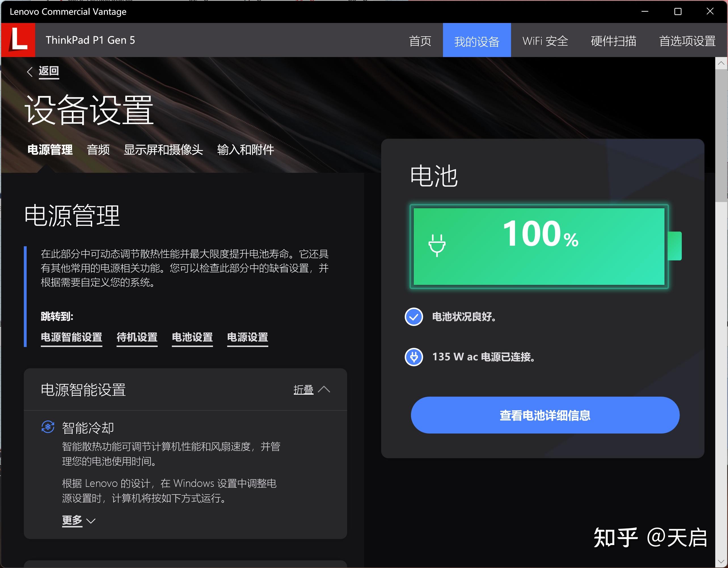This screenshot has height=568, width=728.
Task: Click the red Lenovo L logo
Action: (x=18, y=40)
